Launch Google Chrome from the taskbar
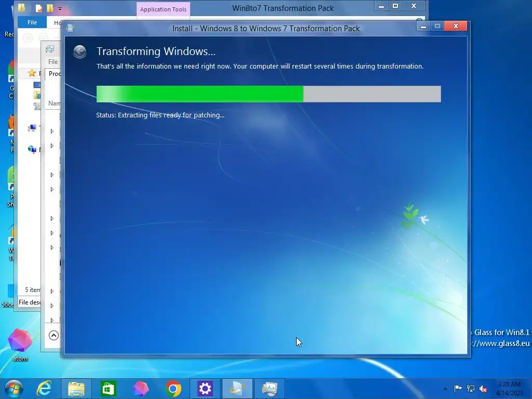Screen dimensions: 532x399 pyautogui.click(x=173, y=389)
